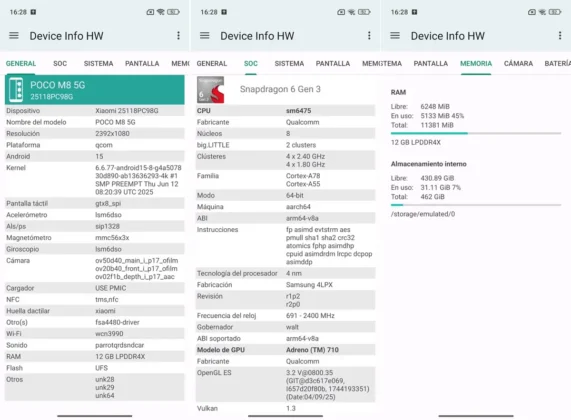The image size is (571, 420).
Task: Switch to SISTEMA tab in the SOC screen
Action: [289, 63]
